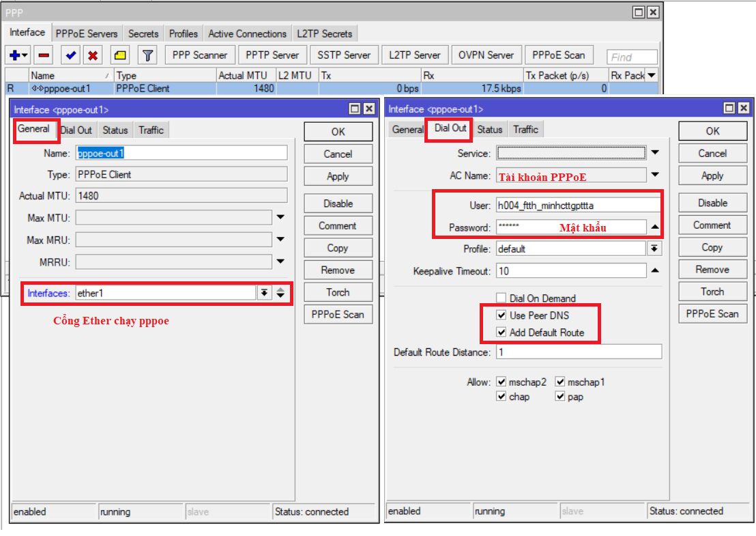Click the yellow comment note icon

(x=120, y=55)
